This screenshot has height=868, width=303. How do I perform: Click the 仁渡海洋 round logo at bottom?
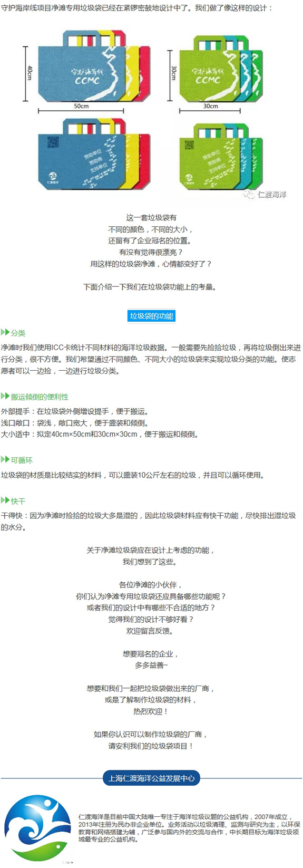[38, 828]
